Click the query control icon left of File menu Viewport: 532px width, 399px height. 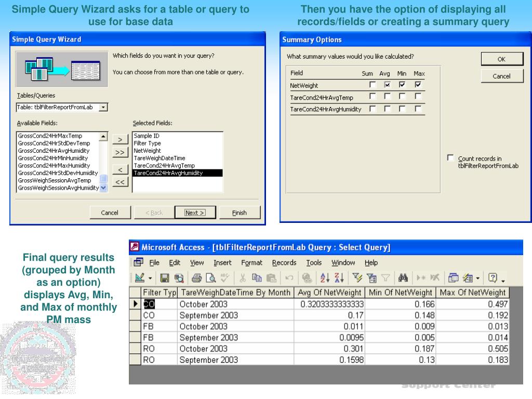click(138, 262)
